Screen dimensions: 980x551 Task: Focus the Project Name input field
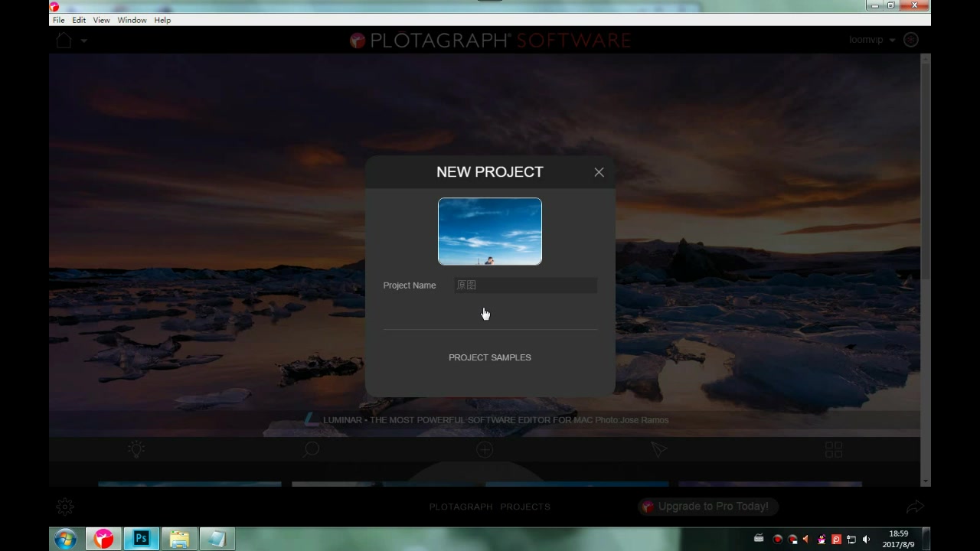(x=525, y=285)
